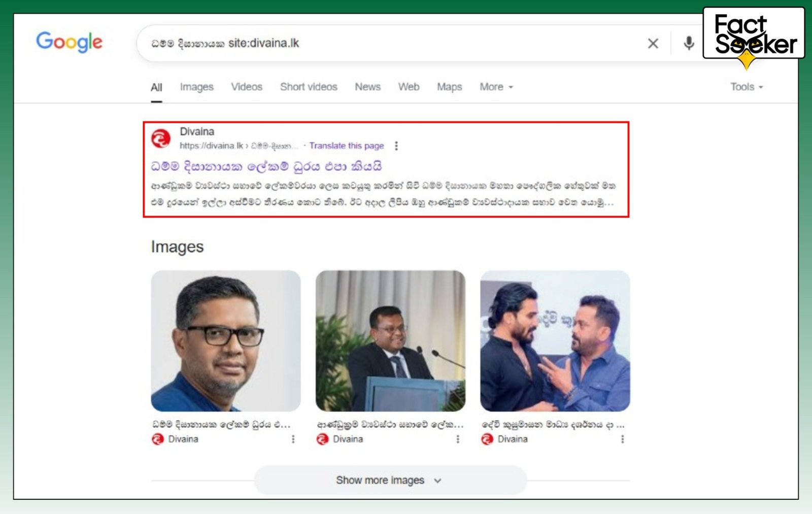Switch to the Images tab
812x514 pixels.
pyautogui.click(x=196, y=87)
